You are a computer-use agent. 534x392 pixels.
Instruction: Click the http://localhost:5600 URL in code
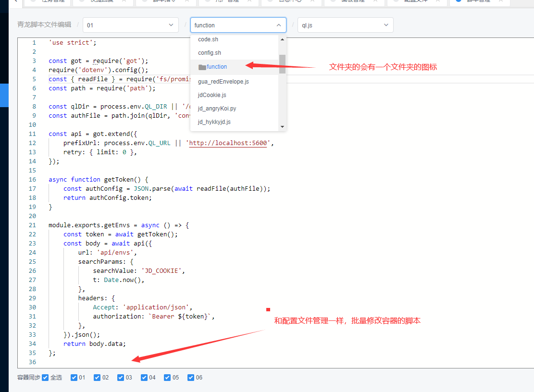(x=228, y=143)
